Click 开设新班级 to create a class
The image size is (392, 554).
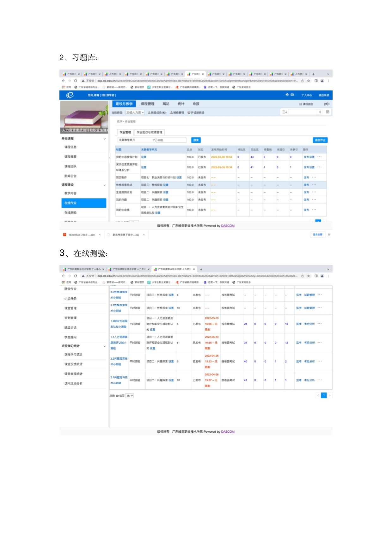click(x=196, y=113)
